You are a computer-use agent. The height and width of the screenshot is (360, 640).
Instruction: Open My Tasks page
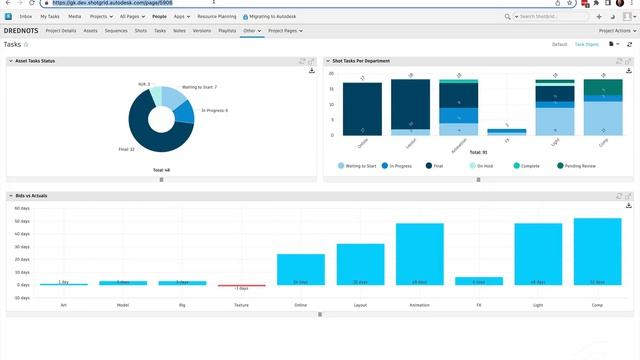pyautogui.click(x=50, y=17)
